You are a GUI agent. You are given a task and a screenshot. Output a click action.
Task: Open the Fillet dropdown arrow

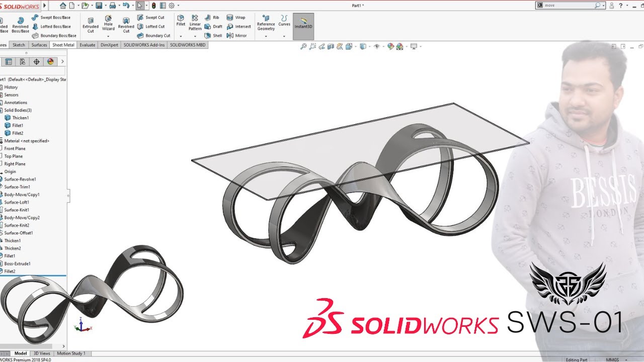tap(181, 36)
